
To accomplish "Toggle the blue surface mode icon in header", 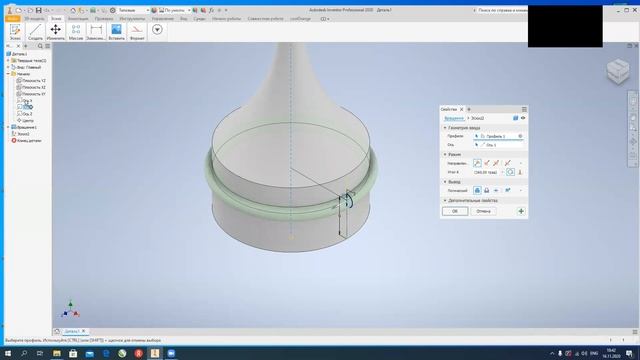I will [x=516, y=118].
